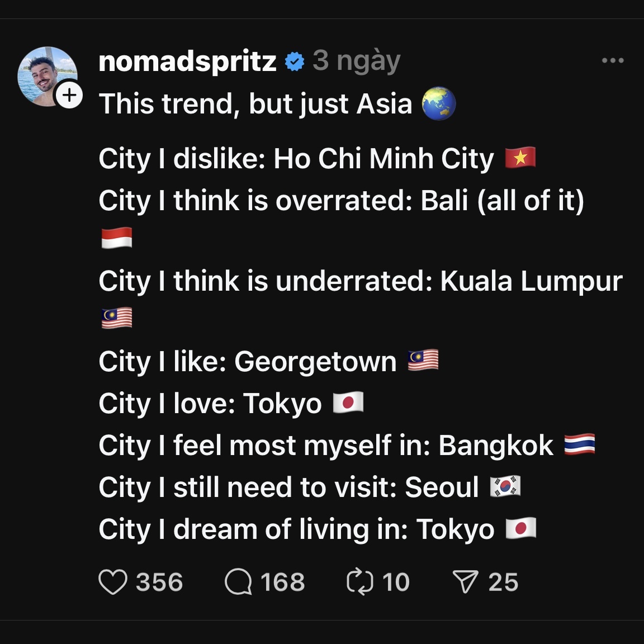Open the nomadspritz username link
The image size is (644, 644).
(187, 61)
